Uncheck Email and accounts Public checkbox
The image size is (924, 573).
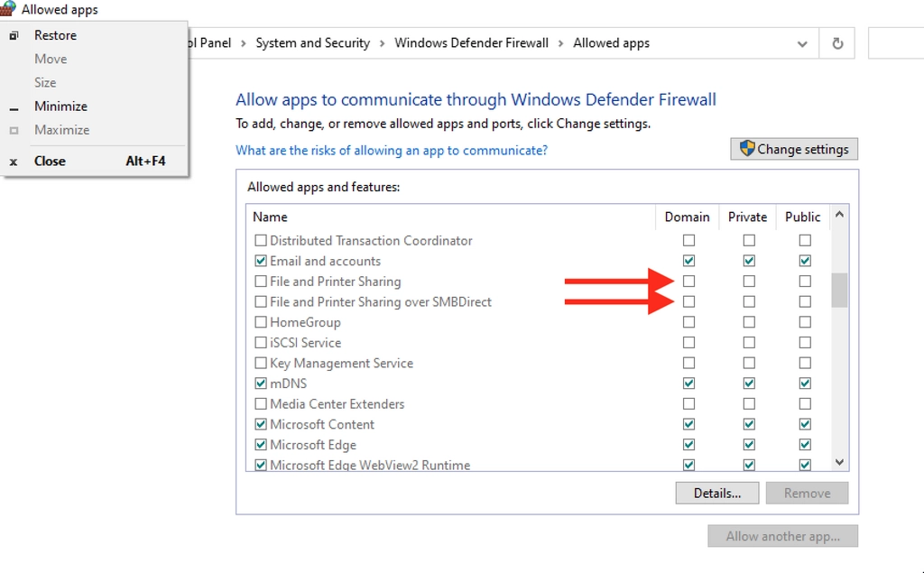(804, 261)
